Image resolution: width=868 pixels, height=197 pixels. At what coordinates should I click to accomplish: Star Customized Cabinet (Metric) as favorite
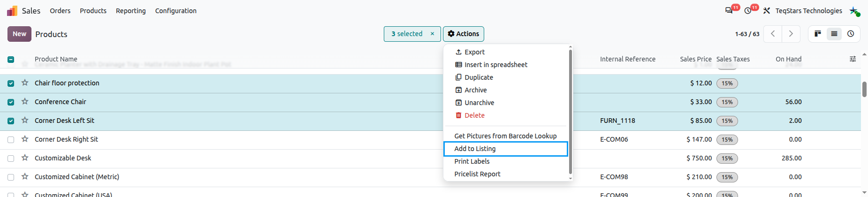(x=25, y=177)
